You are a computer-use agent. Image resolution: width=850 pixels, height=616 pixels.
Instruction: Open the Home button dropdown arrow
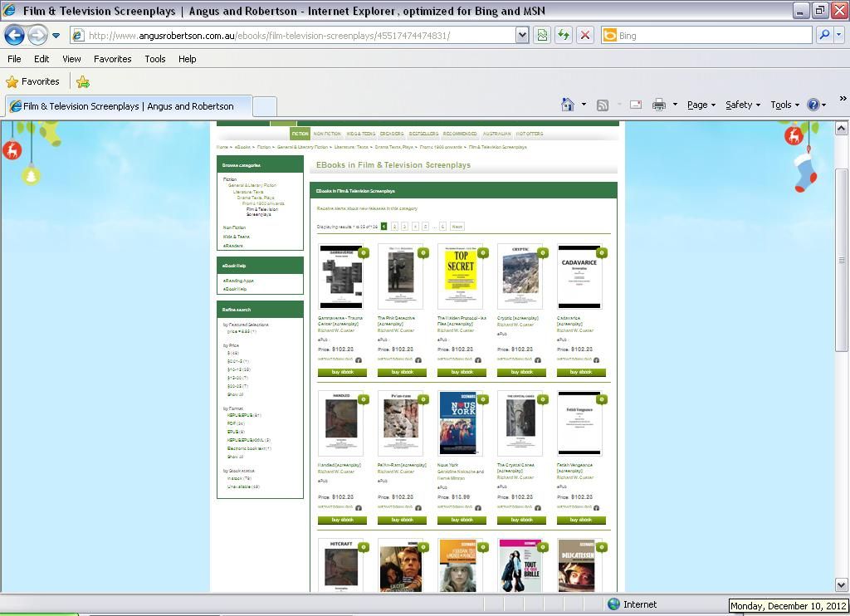pos(584,105)
